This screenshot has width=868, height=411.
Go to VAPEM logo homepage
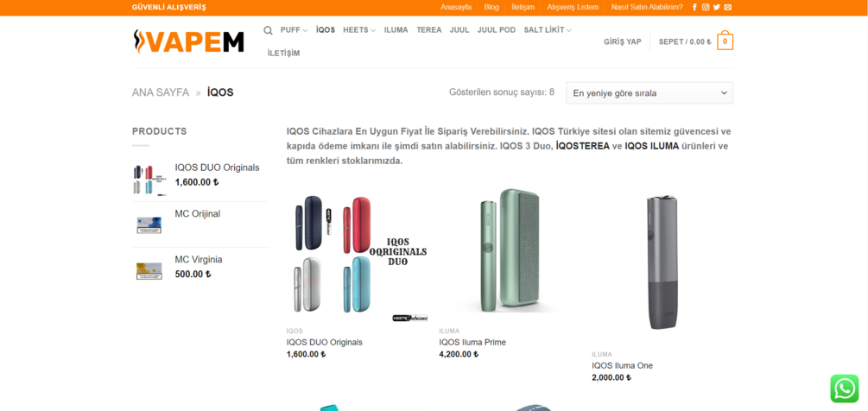pyautogui.click(x=189, y=41)
